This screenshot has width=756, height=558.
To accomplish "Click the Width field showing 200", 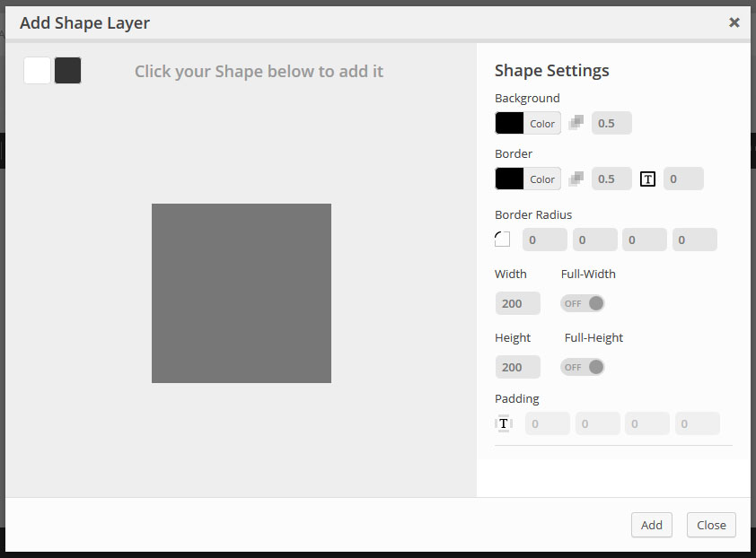I will coord(517,303).
